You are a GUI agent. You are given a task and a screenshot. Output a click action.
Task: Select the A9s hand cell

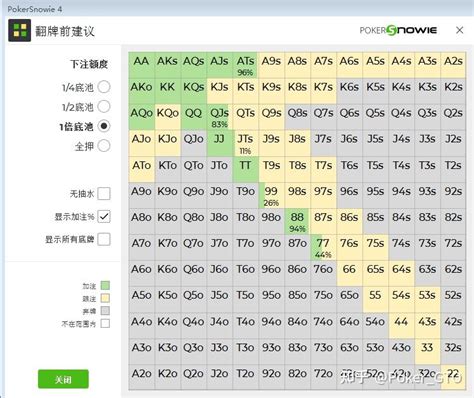pos(272,65)
